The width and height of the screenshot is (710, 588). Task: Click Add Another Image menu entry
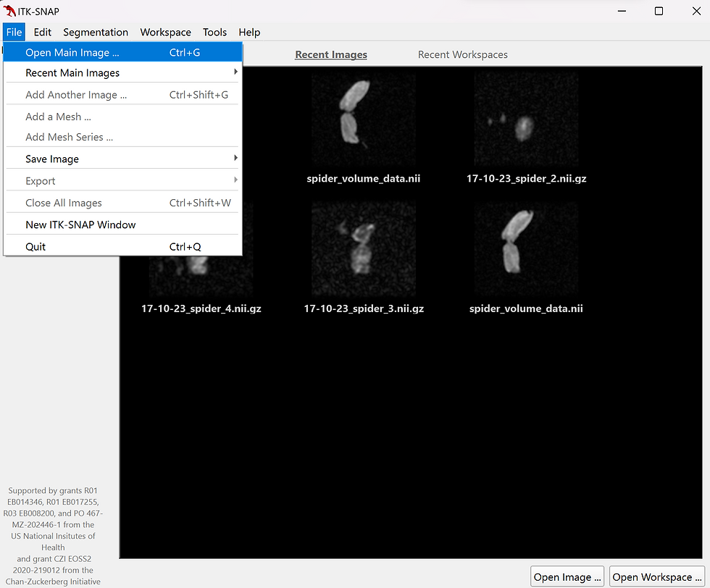coord(122,95)
